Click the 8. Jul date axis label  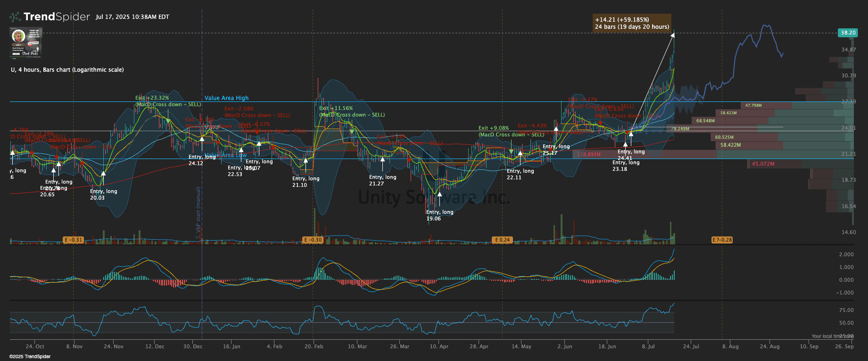[x=648, y=346]
